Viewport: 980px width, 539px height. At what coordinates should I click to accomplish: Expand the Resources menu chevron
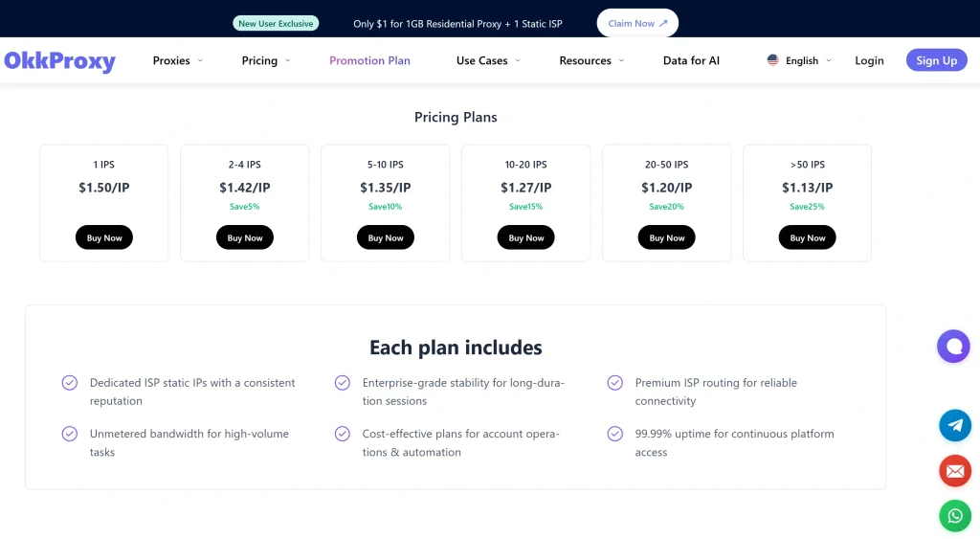click(x=621, y=60)
